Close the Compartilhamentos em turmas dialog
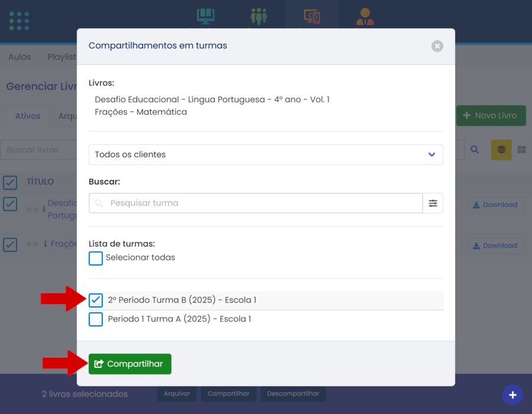The height and width of the screenshot is (414, 532). click(437, 46)
